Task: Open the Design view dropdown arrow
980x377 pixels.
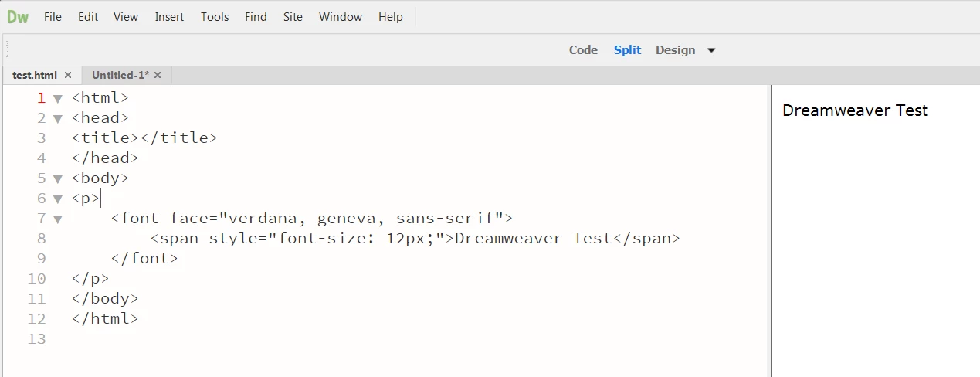Action: pyautogui.click(x=711, y=51)
